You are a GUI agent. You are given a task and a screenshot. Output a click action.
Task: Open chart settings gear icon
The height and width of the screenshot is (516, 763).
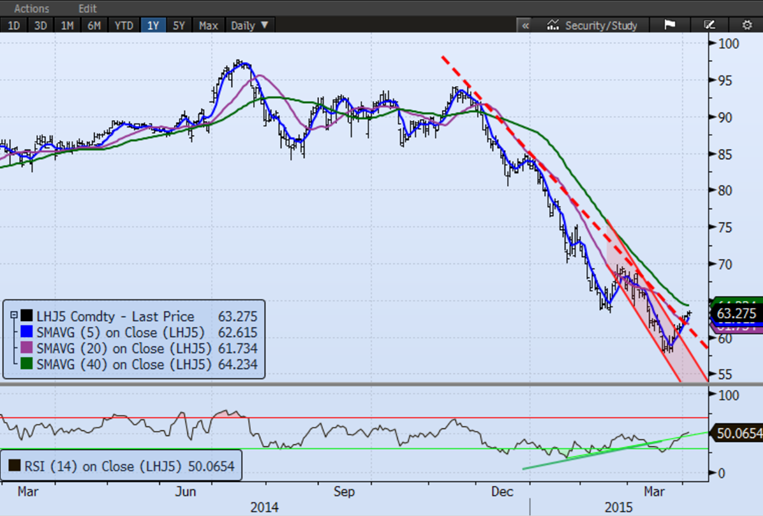pyautogui.click(x=746, y=24)
